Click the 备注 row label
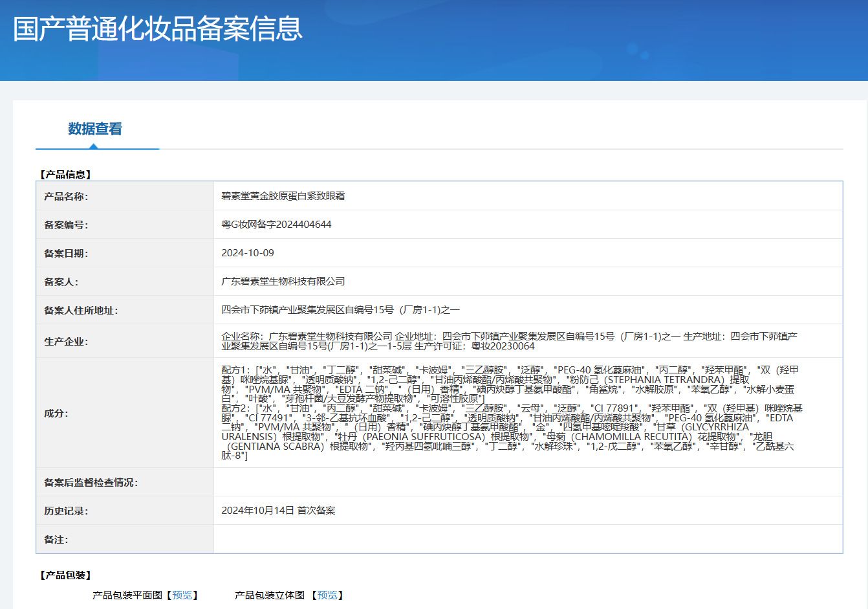The width and height of the screenshot is (868, 609). tap(56, 539)
